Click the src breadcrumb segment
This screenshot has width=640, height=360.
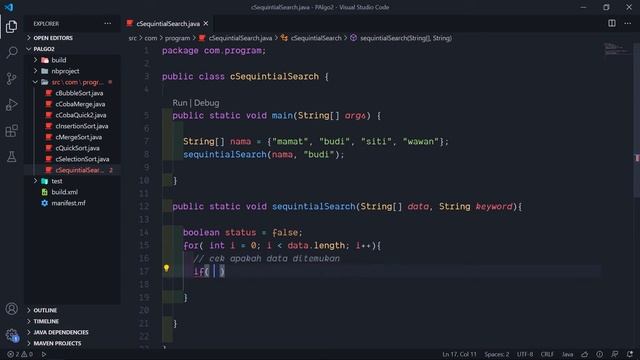pos(132,38)
